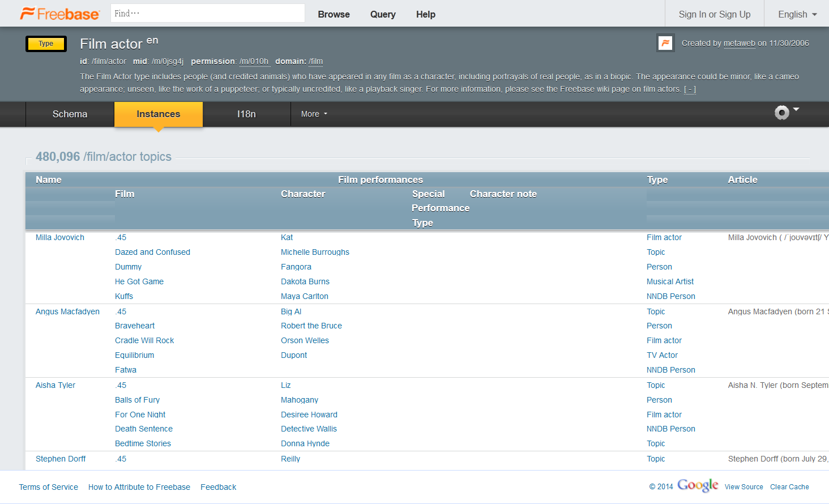
Task: Open the Browse menu
Action: click(x=334, y=14)
